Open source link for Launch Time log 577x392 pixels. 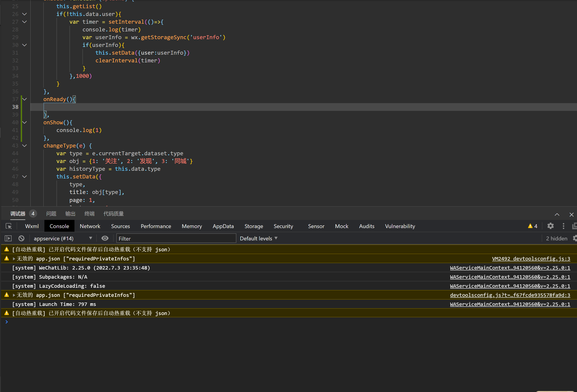point(510,304)
